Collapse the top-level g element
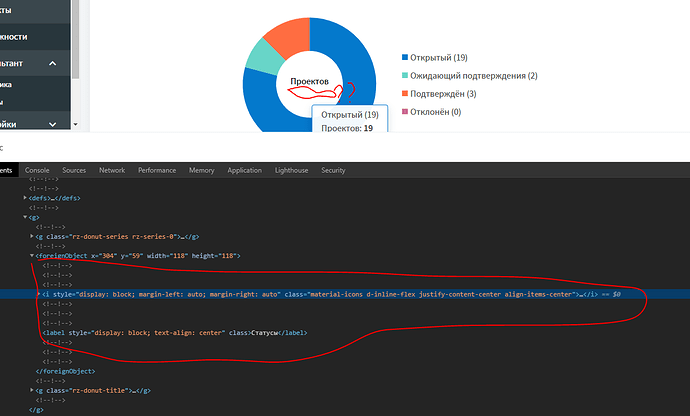 click(x=25, y=217)
